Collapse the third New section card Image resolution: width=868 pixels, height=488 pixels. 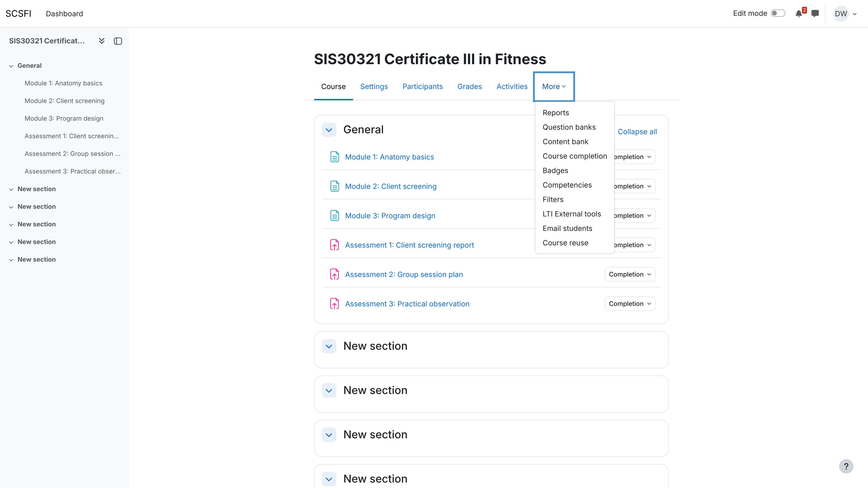pos(329,435)
